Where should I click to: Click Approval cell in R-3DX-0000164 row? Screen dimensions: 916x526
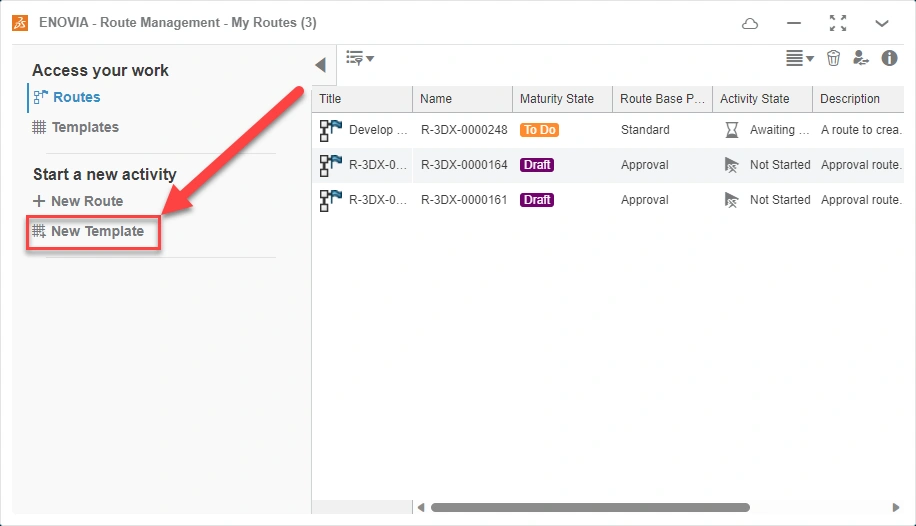coord(644,165)
